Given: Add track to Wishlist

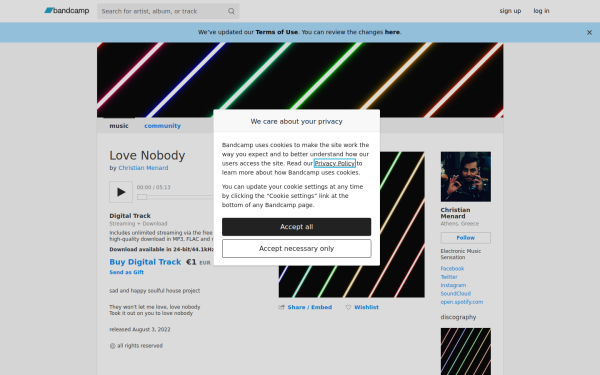Looking at the screenshot, I should tap(366, 307).
